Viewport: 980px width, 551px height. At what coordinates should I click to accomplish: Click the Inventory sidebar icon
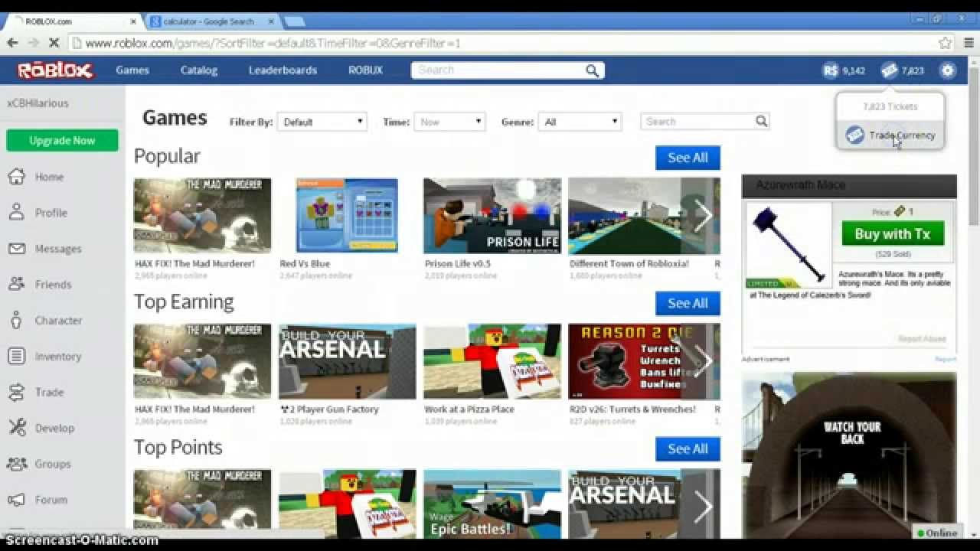point(16,356)
